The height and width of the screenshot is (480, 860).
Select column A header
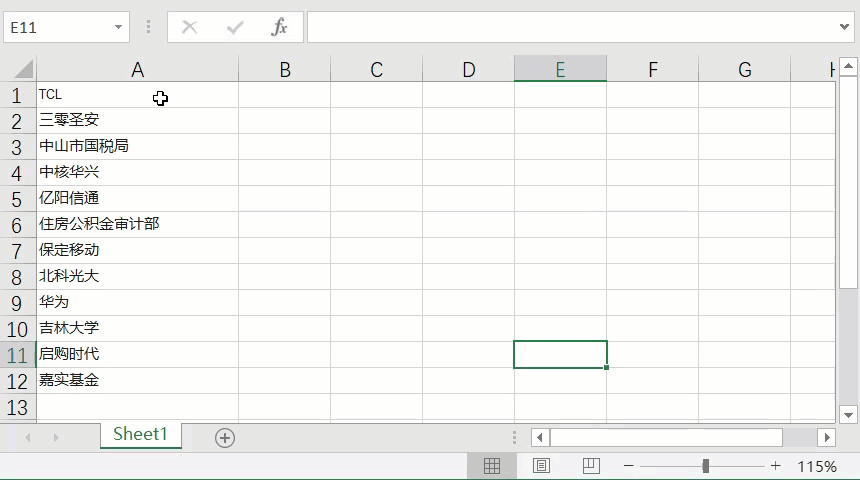point(138,69)
